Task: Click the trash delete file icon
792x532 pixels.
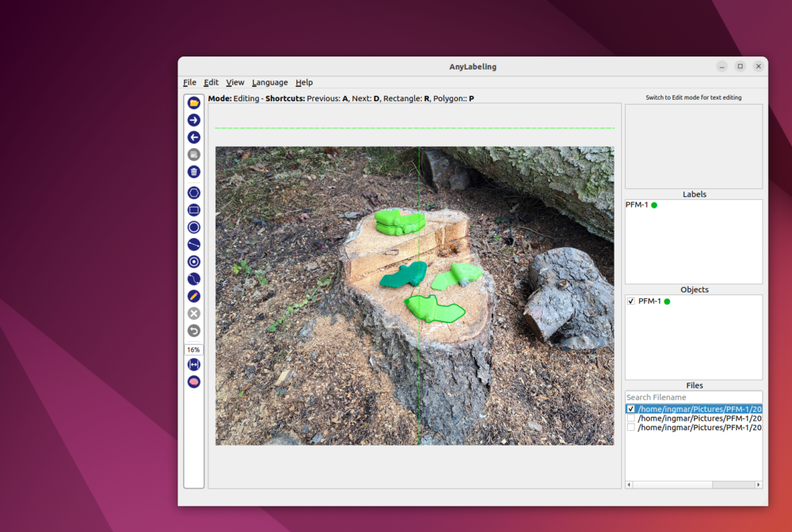Action: coord(194,171)
